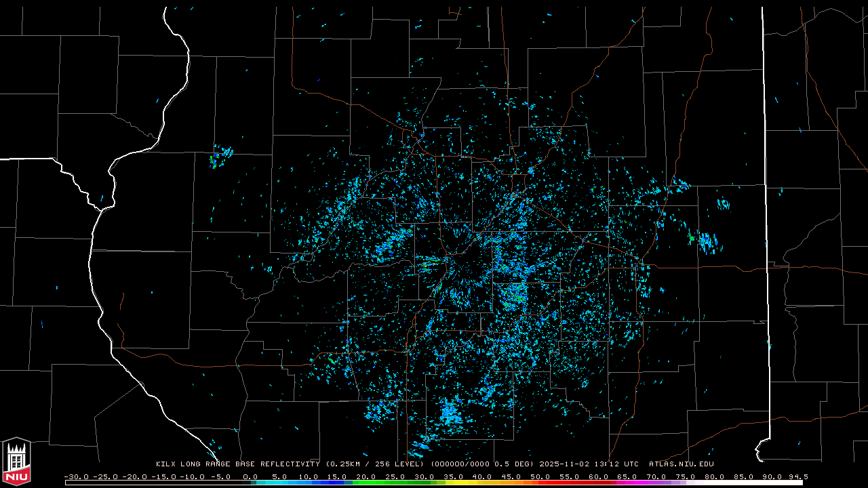868x488 pixels.
Task: Click the 2025-11-02 13:12 UTC timestamp
Action: tap(589, 464)
